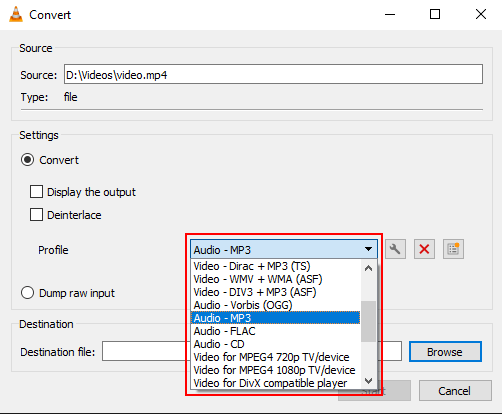Click the Browse button
Viewport: 502px width, 414px height.
click(x=445, y=351)
